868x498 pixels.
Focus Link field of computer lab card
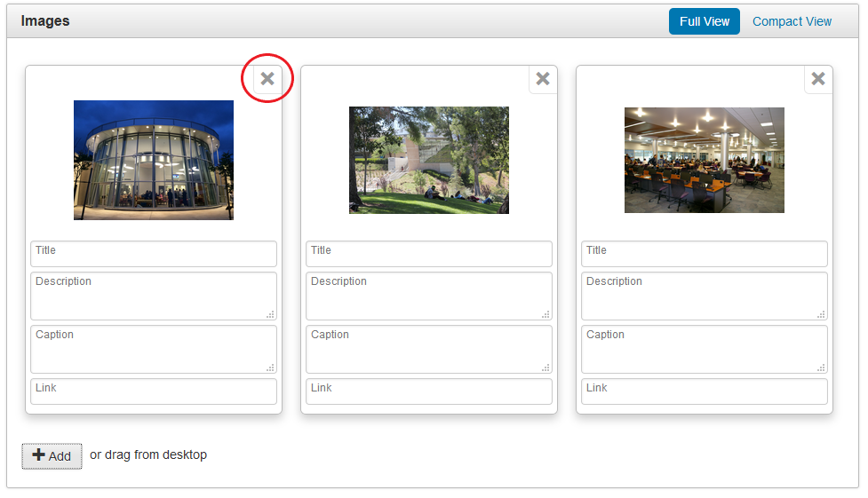click(705, 391)
